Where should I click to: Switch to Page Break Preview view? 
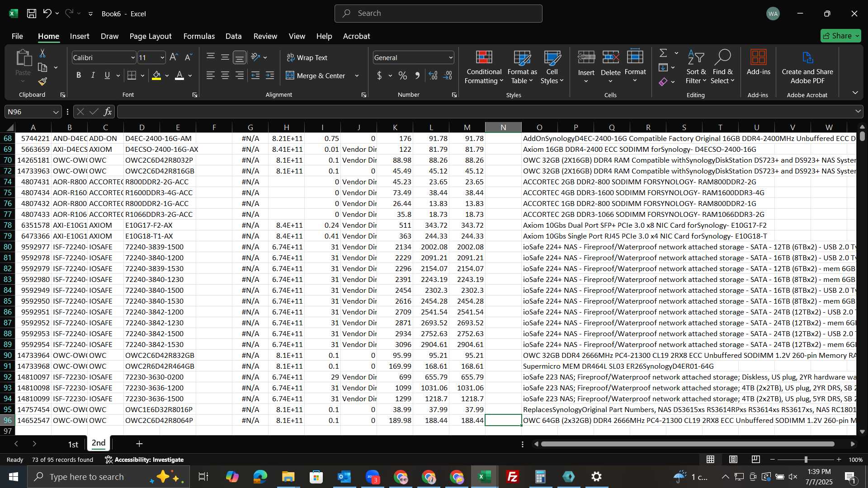click(756, 460)
